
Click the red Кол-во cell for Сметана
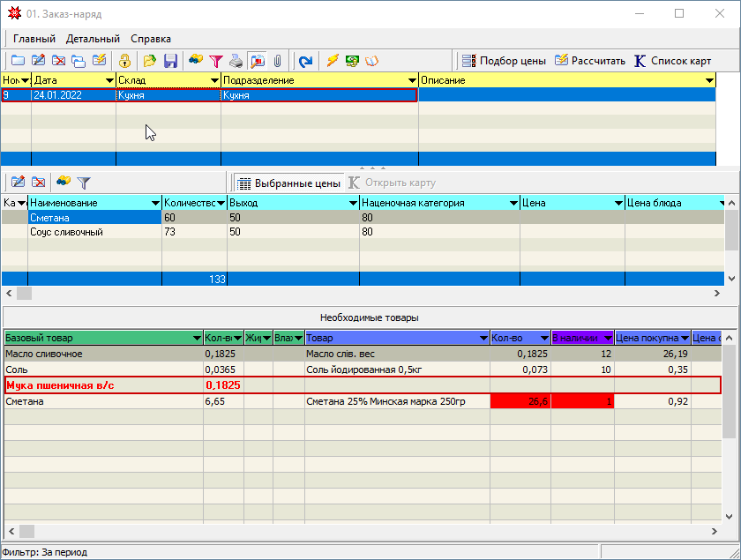pyautogui.click(x=520, y=401)
